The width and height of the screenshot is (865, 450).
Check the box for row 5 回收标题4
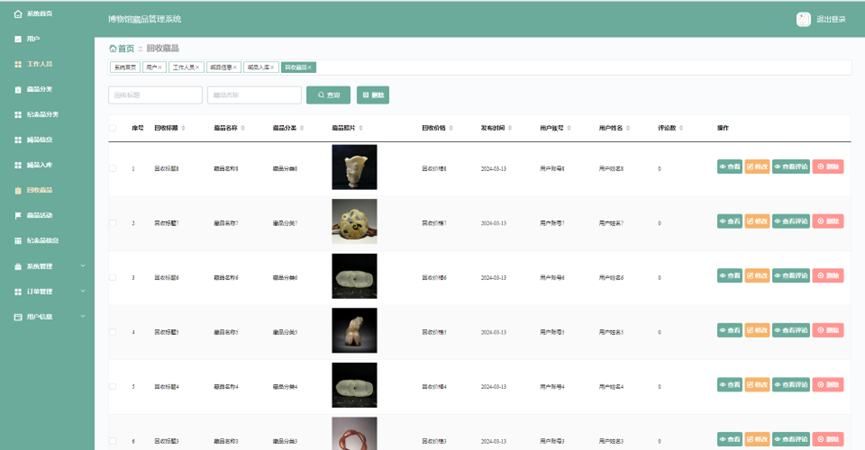(x=113, y=387)
